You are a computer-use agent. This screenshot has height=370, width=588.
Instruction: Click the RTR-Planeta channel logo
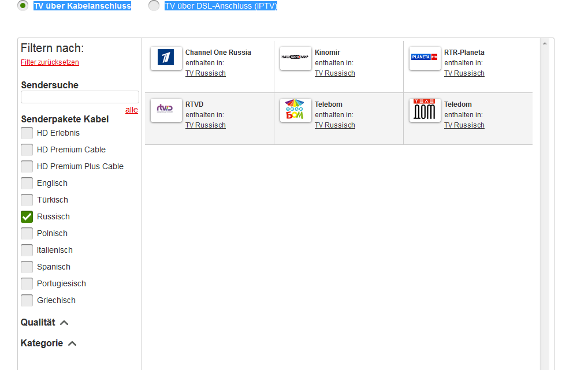425,58
